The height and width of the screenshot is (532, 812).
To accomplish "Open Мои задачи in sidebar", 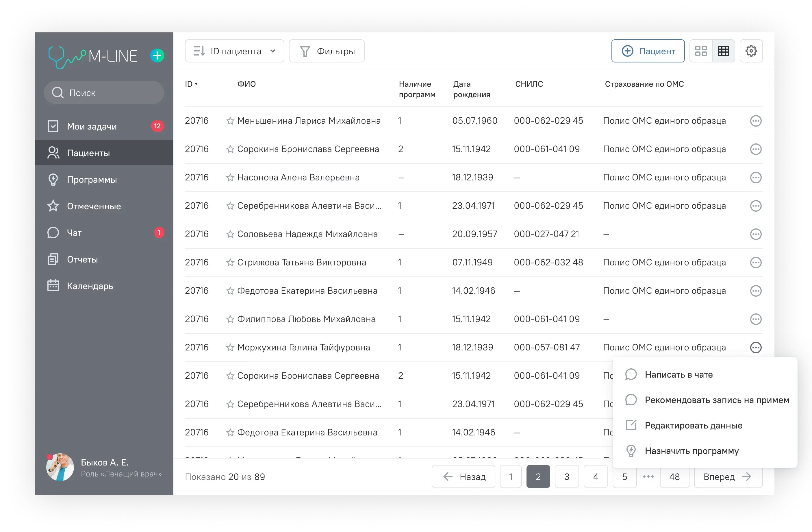I will tap(104, 126).
